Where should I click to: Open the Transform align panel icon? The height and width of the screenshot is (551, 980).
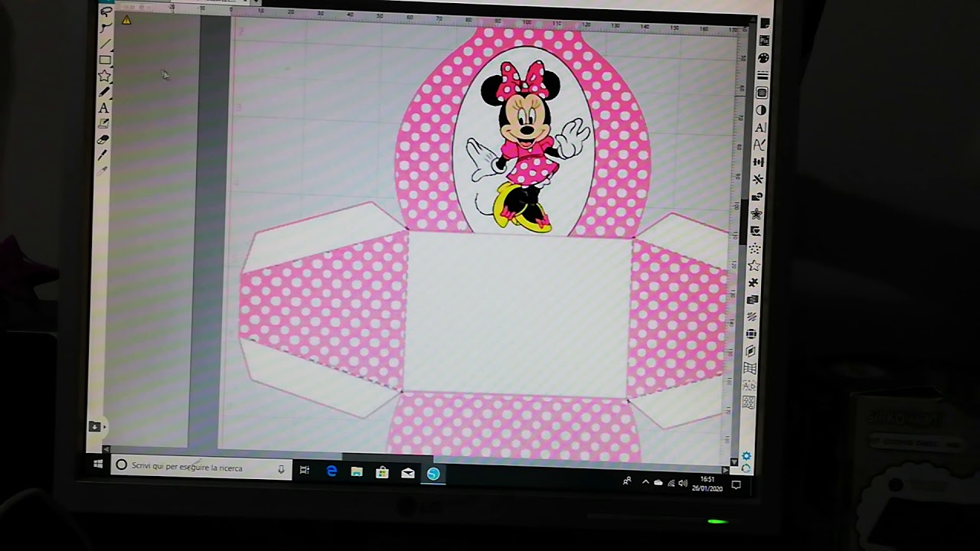pyautogui.click(x=759, y=161)
